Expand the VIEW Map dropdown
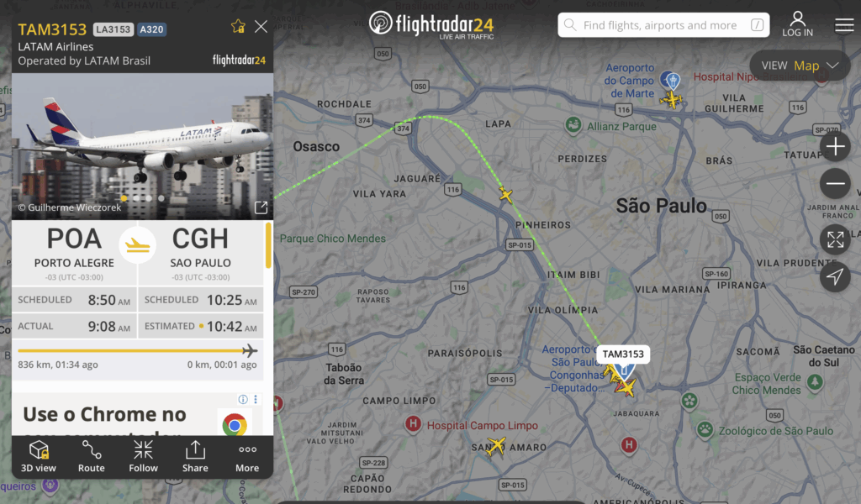This screenshot has width=861, height=504. click(800, 66)
